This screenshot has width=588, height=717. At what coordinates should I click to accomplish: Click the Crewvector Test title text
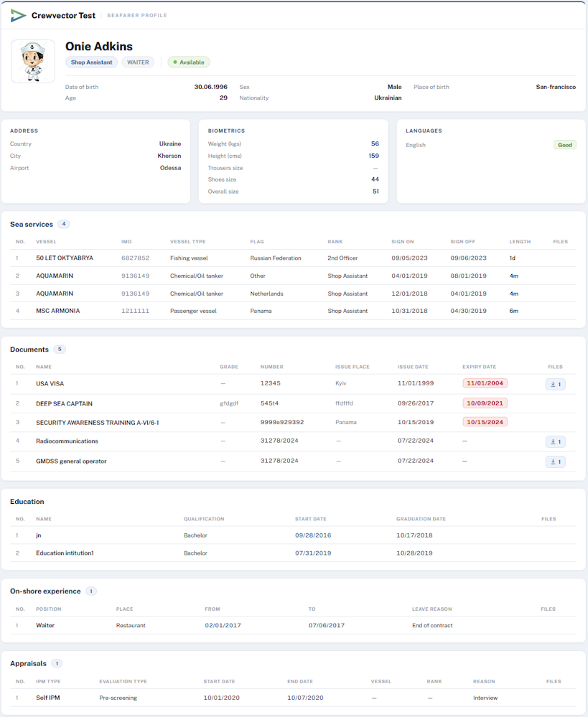63,16
